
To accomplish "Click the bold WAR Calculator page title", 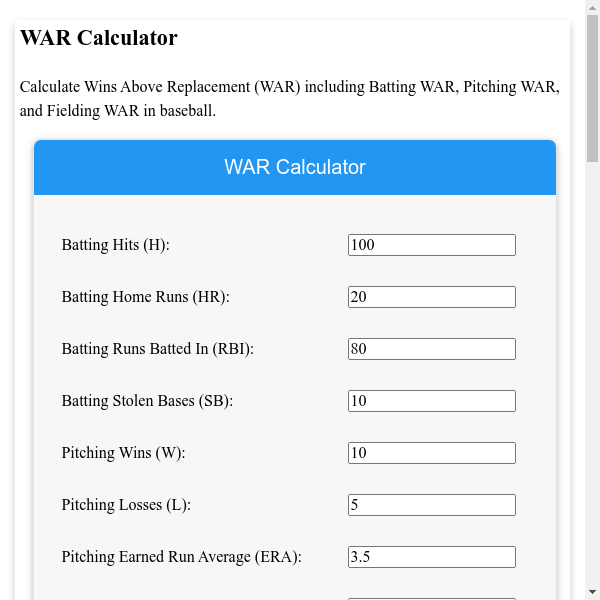I will [x=99, y=38].
